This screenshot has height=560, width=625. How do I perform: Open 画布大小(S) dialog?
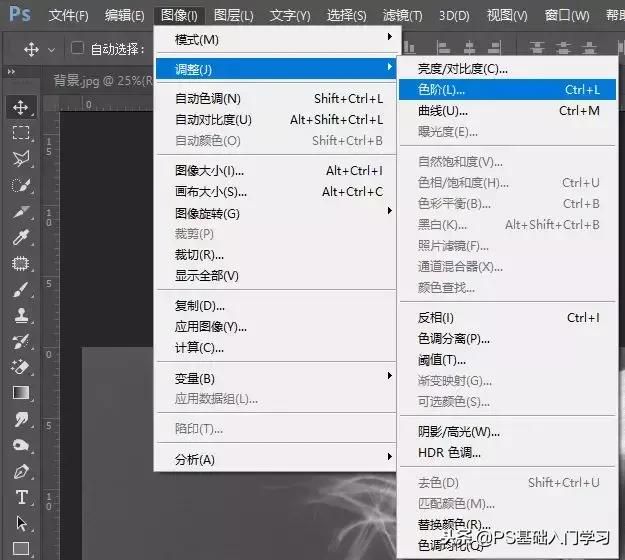coord(275,192)
